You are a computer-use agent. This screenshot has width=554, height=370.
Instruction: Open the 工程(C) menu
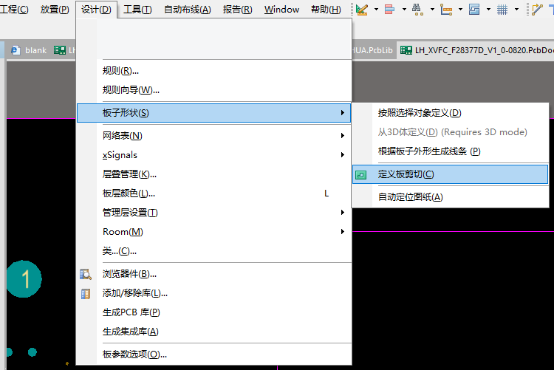[14, 10]
